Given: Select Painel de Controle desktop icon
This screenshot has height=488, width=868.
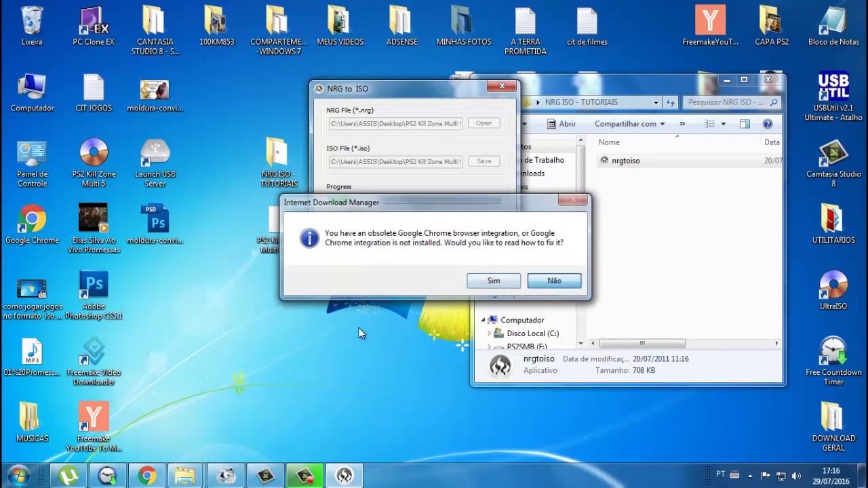Looking at the screenshot, I should coord(32,163).
